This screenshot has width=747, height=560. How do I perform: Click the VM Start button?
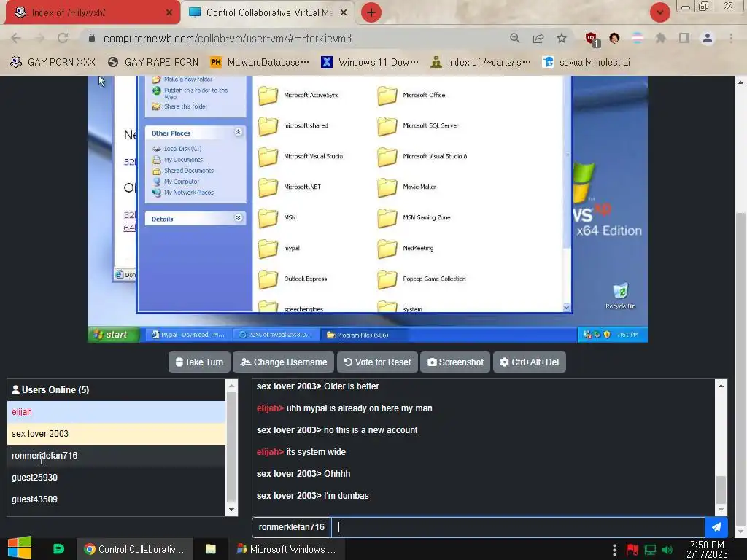113,335
